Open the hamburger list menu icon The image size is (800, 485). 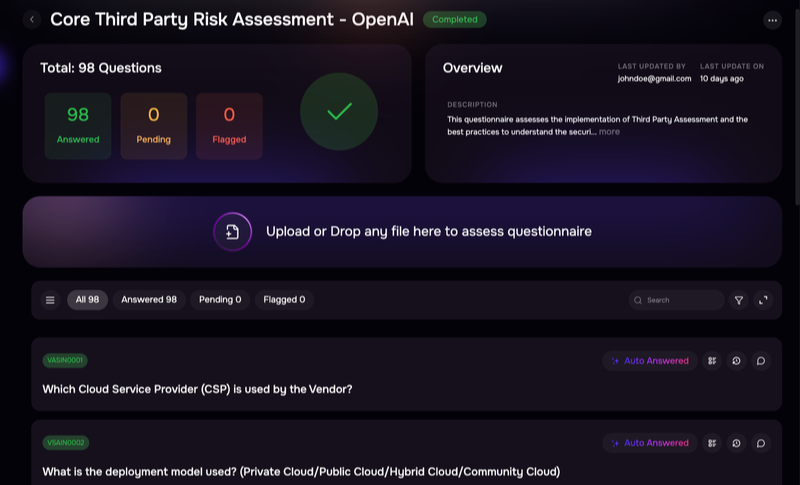[x=50, y=300]
